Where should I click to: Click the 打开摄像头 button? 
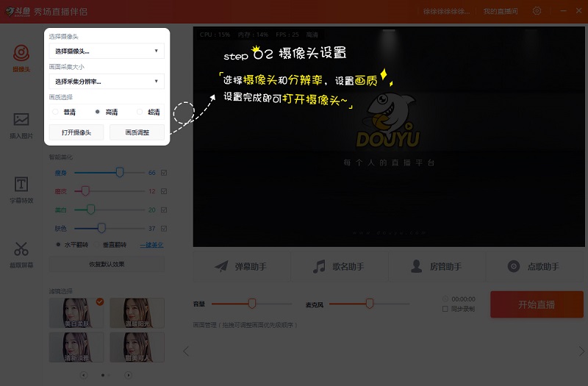(76, 132)
